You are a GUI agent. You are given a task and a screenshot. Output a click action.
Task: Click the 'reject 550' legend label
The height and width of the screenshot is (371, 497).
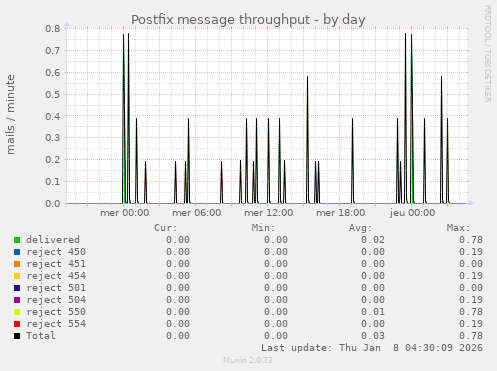[56, 312]
